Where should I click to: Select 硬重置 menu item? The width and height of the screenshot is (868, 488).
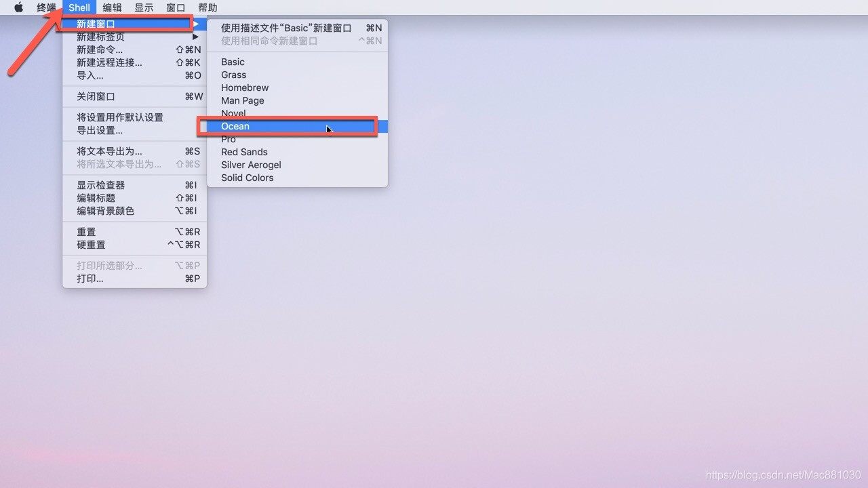tap(134, 245)
